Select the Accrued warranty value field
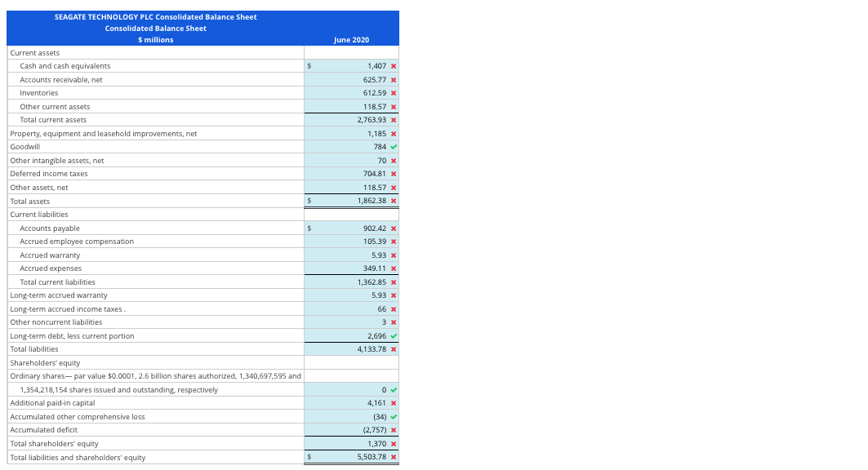 (x=351, y=255)
